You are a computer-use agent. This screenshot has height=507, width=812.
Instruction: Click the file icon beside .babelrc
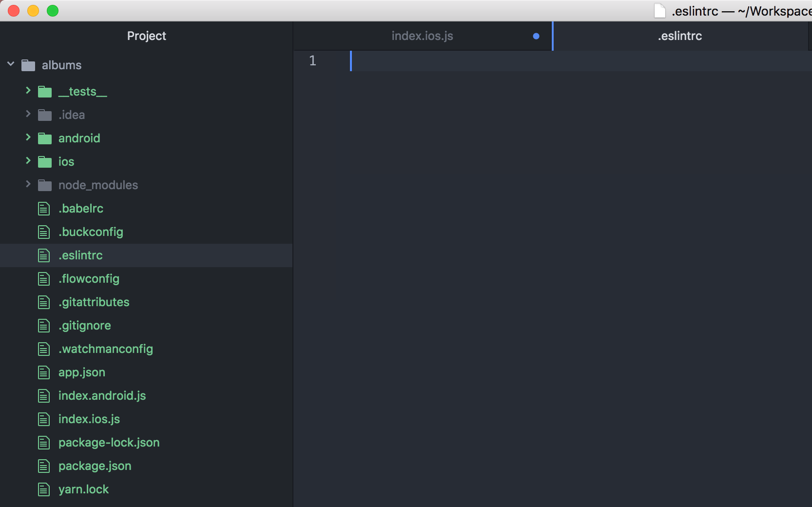[43, 208]
